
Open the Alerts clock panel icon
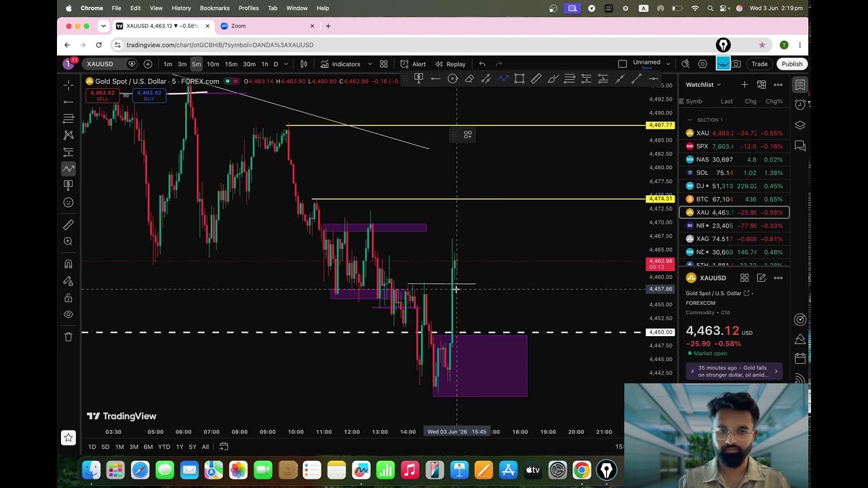coord(800,104)
